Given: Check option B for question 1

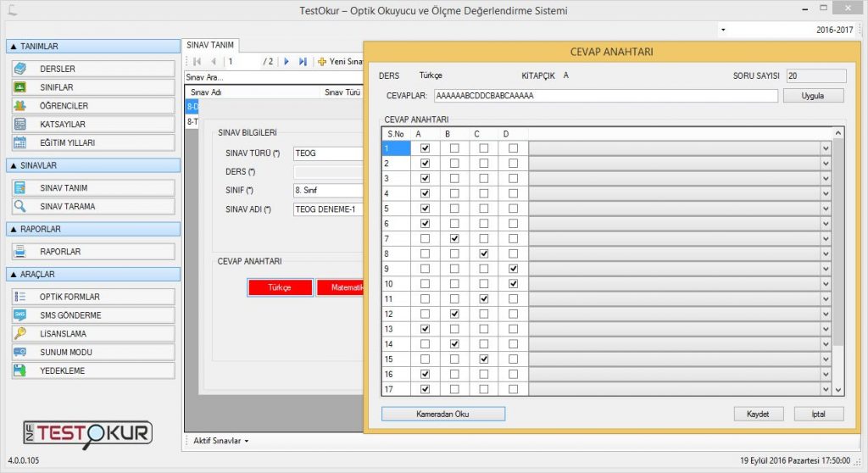Looking at the screenshot, I should tap(454, 148).
